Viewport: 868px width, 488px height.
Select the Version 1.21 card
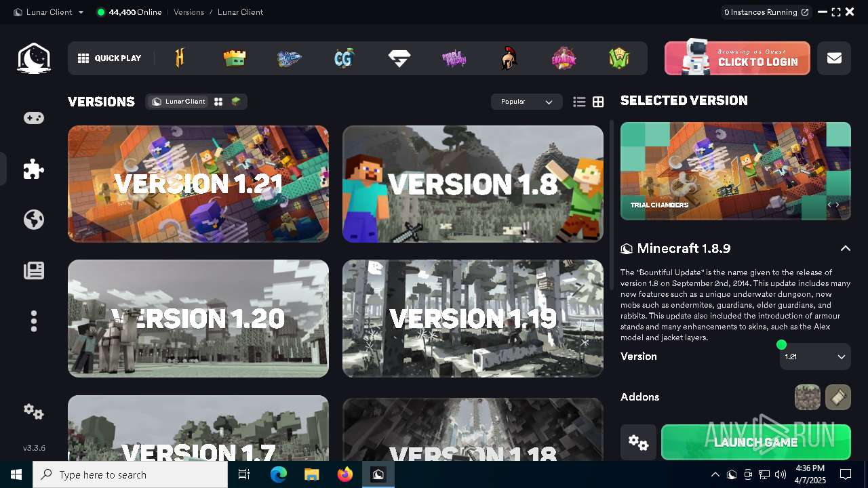[x=198, y=184]
